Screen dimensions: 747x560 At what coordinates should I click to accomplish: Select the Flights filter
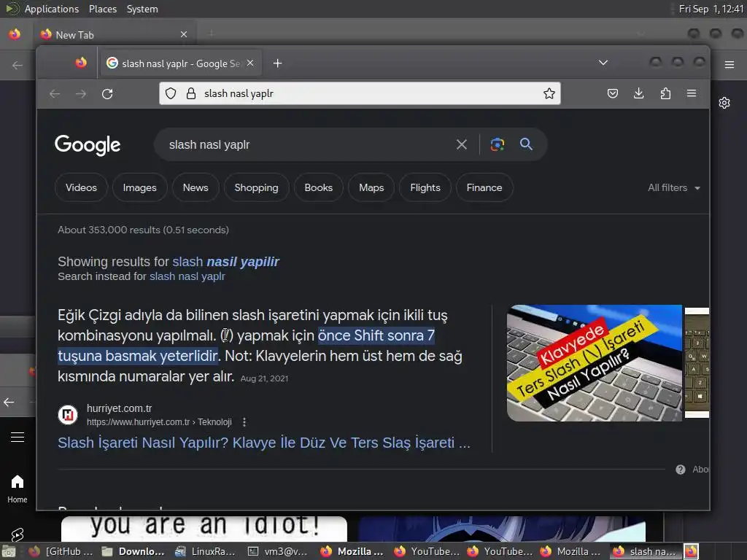tap(425, 187)
